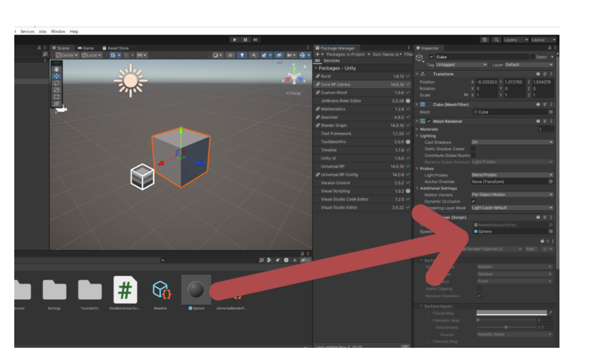The height and width of the screenshot is (364, 601).
Task: Collapse Packages - Unity group
Action: click(x=316, y=68)
